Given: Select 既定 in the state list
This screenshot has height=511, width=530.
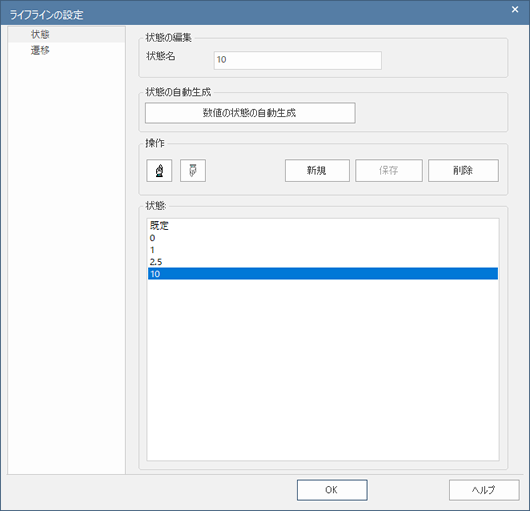Looking at the screenshot, I should tap(323, 226).
